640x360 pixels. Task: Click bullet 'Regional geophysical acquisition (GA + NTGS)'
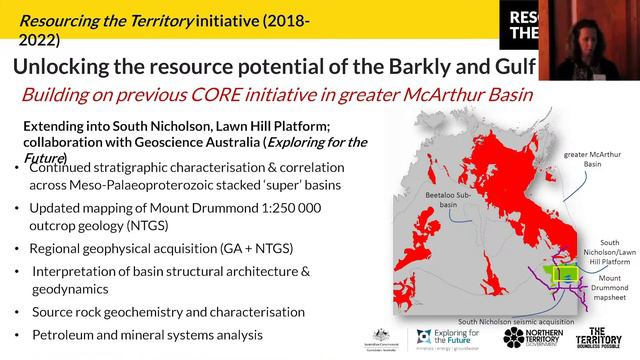(x=161, y=249)
